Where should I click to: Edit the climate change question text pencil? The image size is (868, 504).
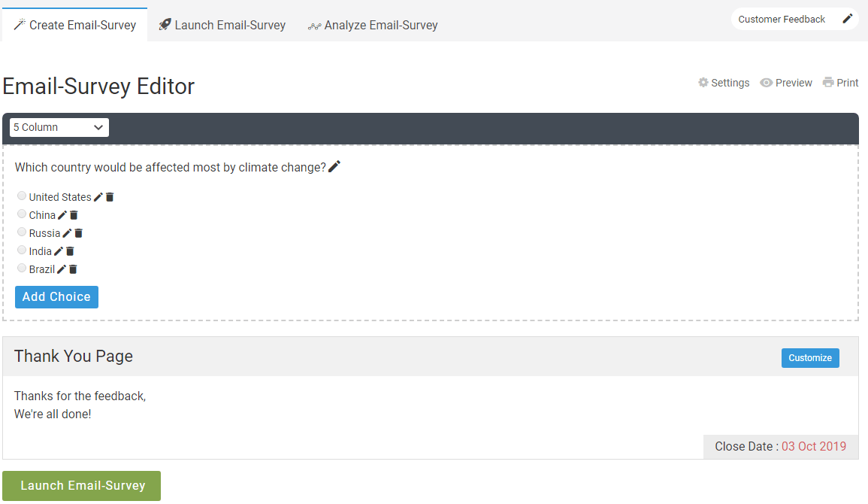[334, 167]
